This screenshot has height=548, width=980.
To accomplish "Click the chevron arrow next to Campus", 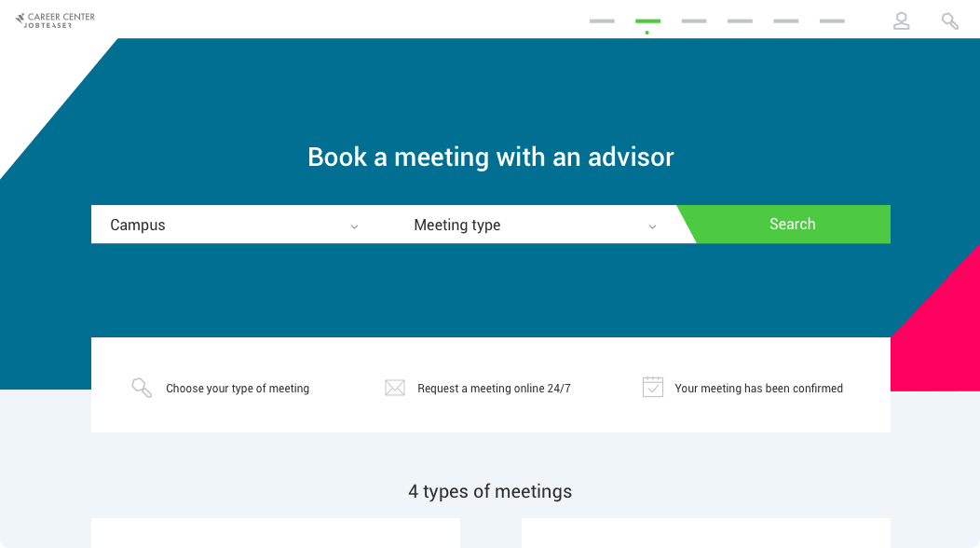I will (x=354, y=226).
